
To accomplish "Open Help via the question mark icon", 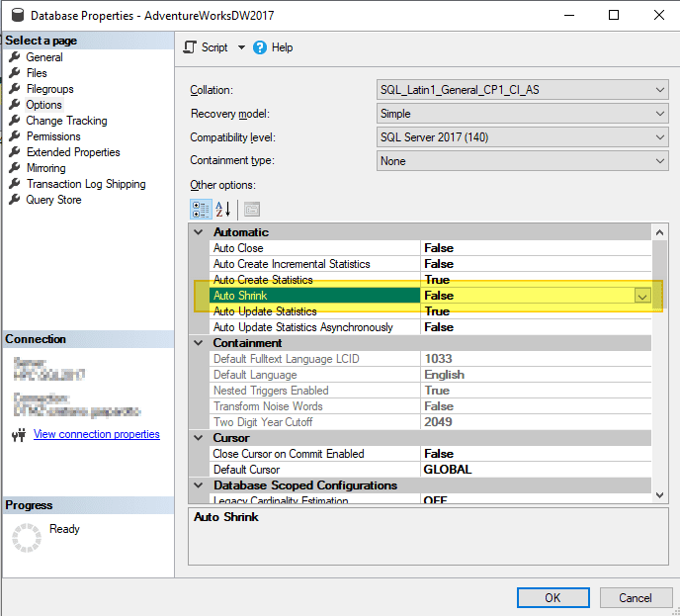I will pyautogui.click(x=260, y=47).
